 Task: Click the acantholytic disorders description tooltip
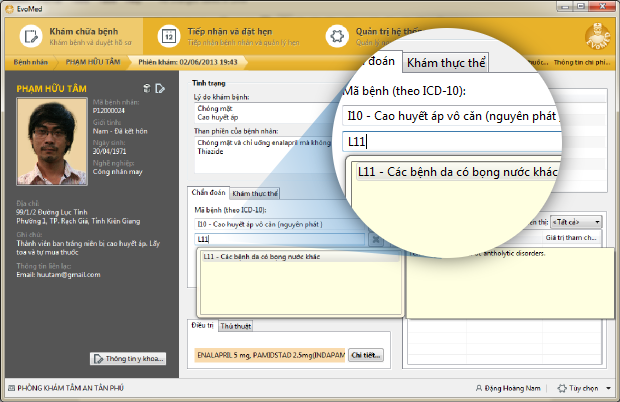(510, 283)
